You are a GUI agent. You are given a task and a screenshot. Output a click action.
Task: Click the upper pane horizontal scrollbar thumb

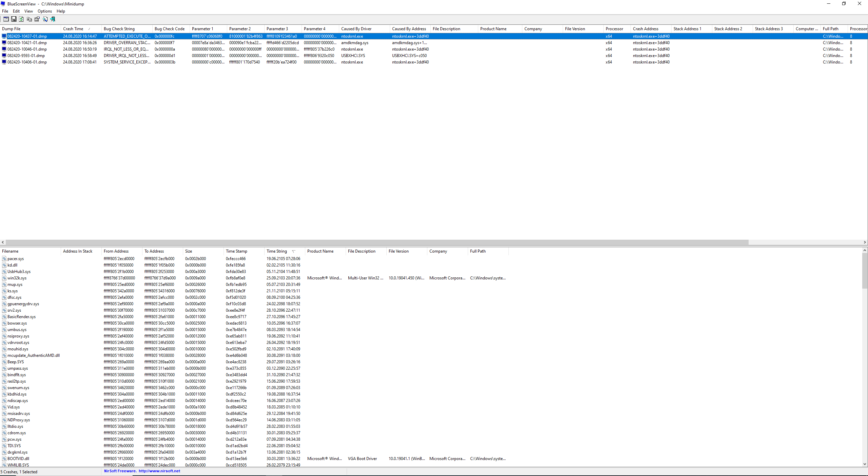coord(377,242)
